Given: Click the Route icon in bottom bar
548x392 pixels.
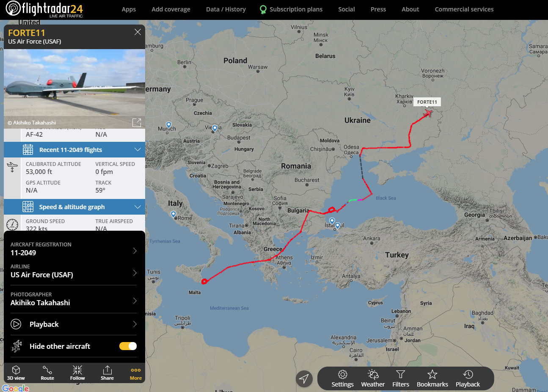Looking at the screenshot, I should click(x=47, y=373).
